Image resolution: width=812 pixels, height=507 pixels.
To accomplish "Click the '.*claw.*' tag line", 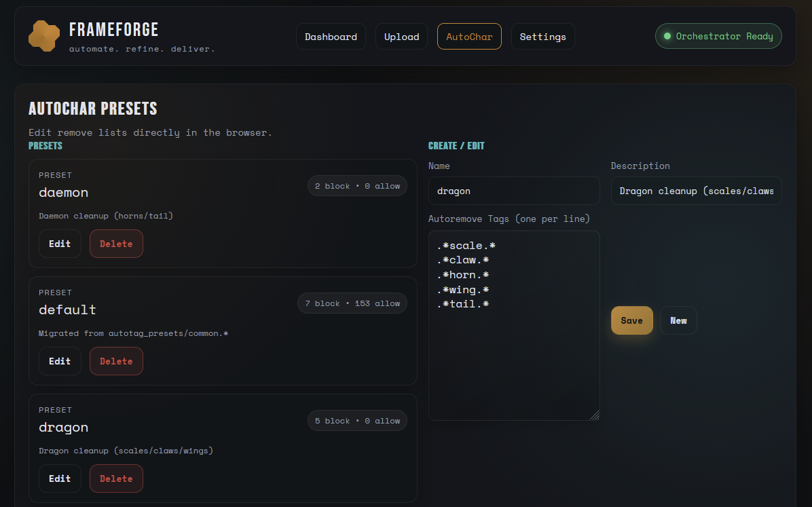I will 463,261.
